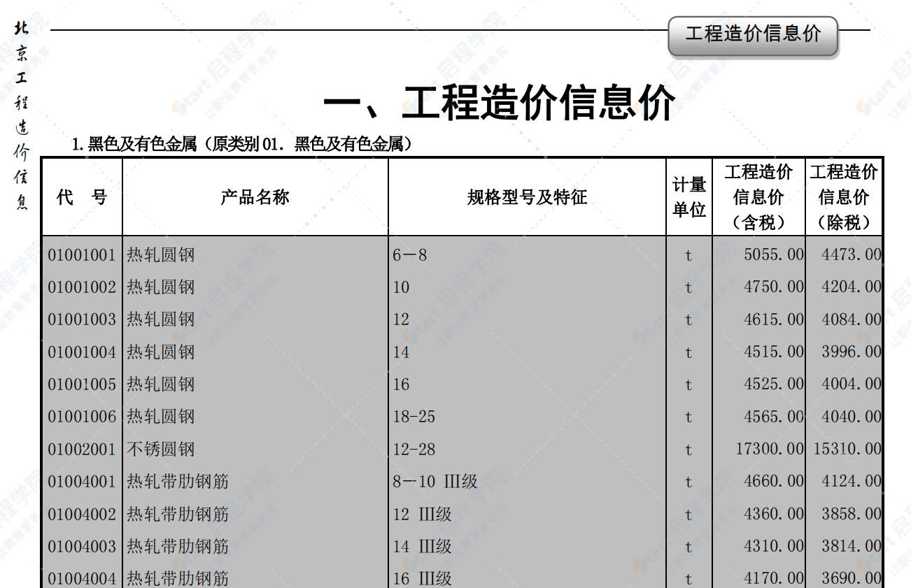Click tax-excluded price 4004.00

(x=852, y=385)
